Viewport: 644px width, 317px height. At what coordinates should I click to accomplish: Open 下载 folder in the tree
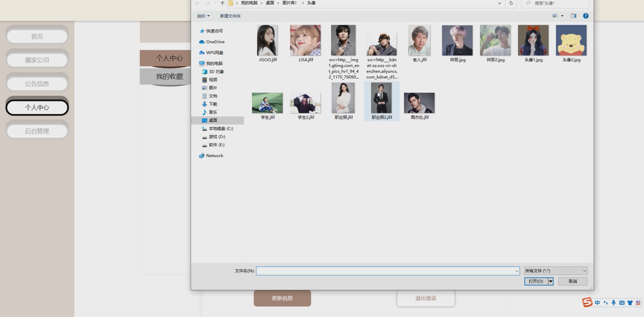(x=210, y=104)
